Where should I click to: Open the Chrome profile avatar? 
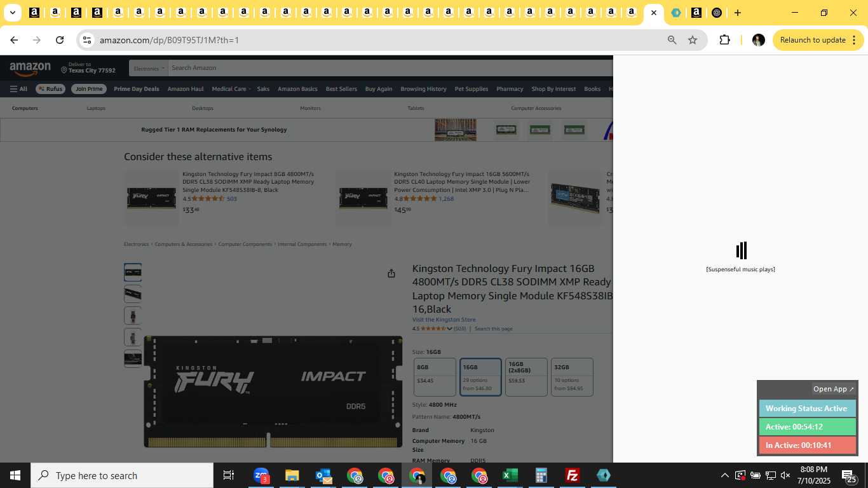coord(758,40)
